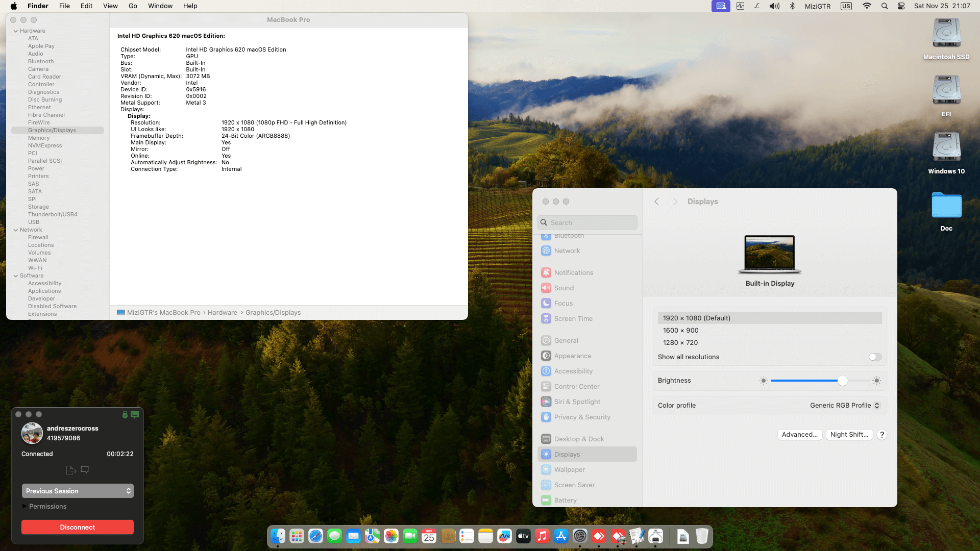Click the Wallpaper icon in Settings sidebar
This screenshot has height=551, width=980.
[546, 469]
